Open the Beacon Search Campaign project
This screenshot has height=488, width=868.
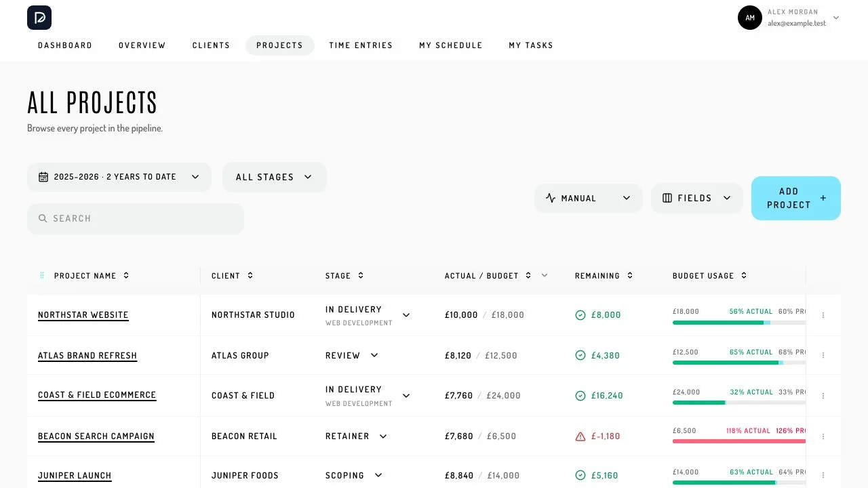96,436
